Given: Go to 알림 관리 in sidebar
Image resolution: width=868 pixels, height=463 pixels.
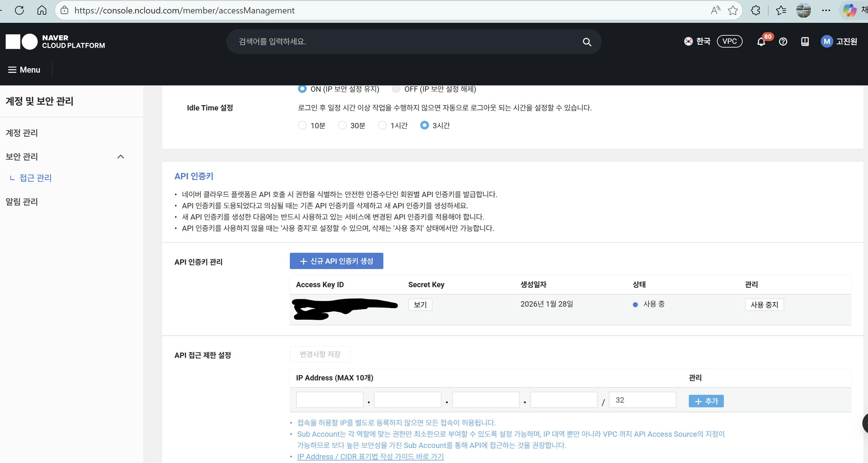Looking at the screenshot, I should 22,202.
